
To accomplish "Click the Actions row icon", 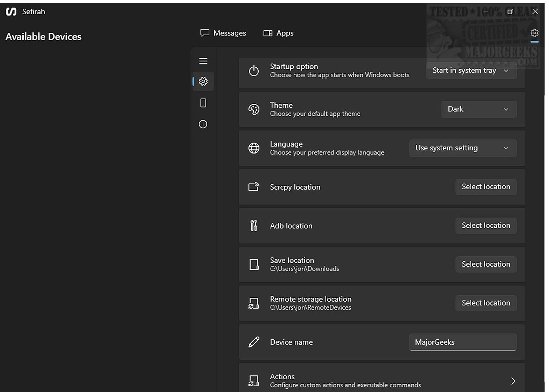I will 254,381.
